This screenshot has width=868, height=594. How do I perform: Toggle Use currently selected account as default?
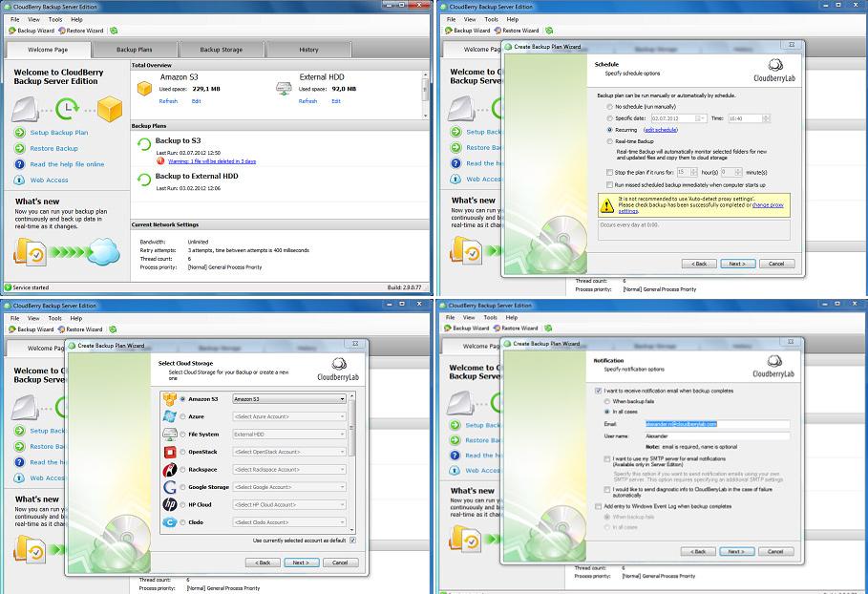coord(353,541)
